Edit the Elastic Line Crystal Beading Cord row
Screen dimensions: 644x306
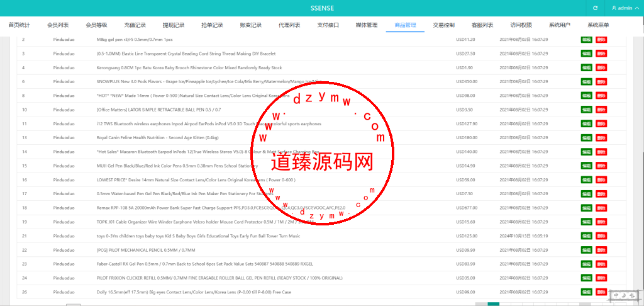coord(587,54)
